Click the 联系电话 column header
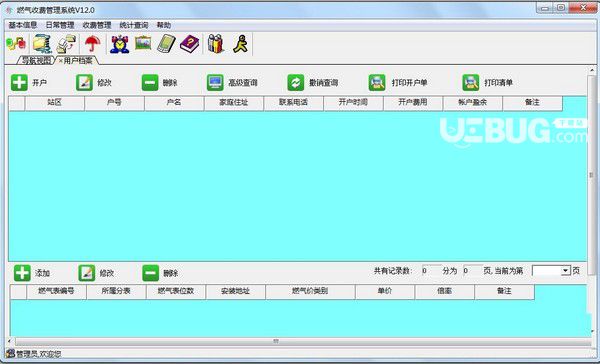 coord(293,103)
